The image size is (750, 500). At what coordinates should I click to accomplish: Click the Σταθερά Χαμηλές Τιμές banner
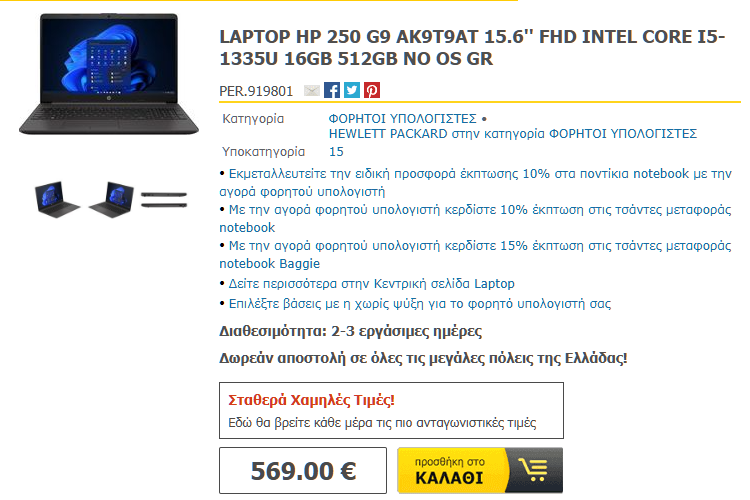click(x=391, y=411)
